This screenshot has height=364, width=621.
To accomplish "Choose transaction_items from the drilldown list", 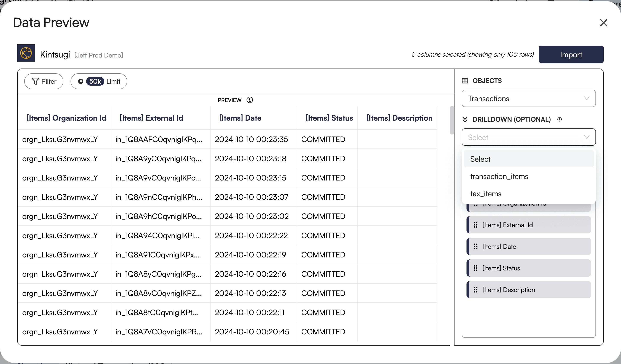I will pos(499,176).
